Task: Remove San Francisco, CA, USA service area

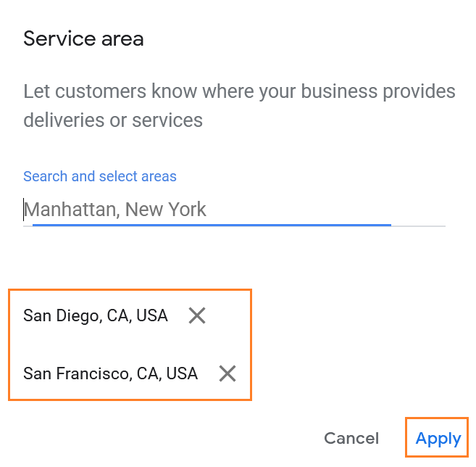Action: click(x=227, y=373)
